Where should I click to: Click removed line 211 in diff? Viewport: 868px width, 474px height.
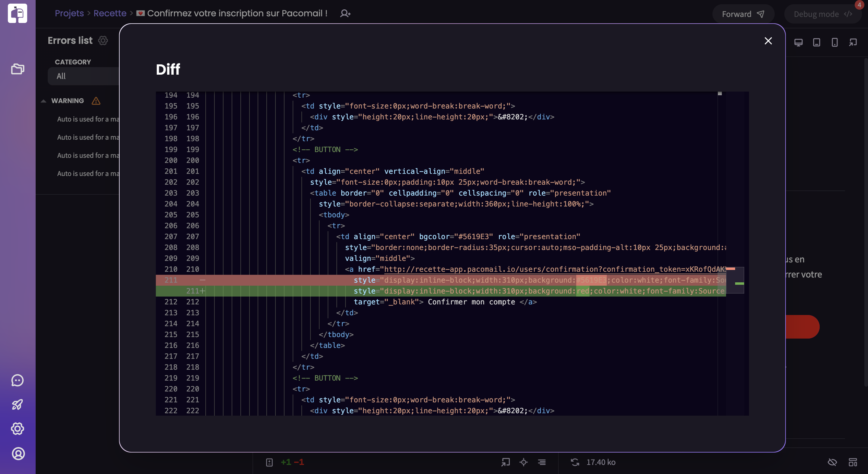[441, 280]
